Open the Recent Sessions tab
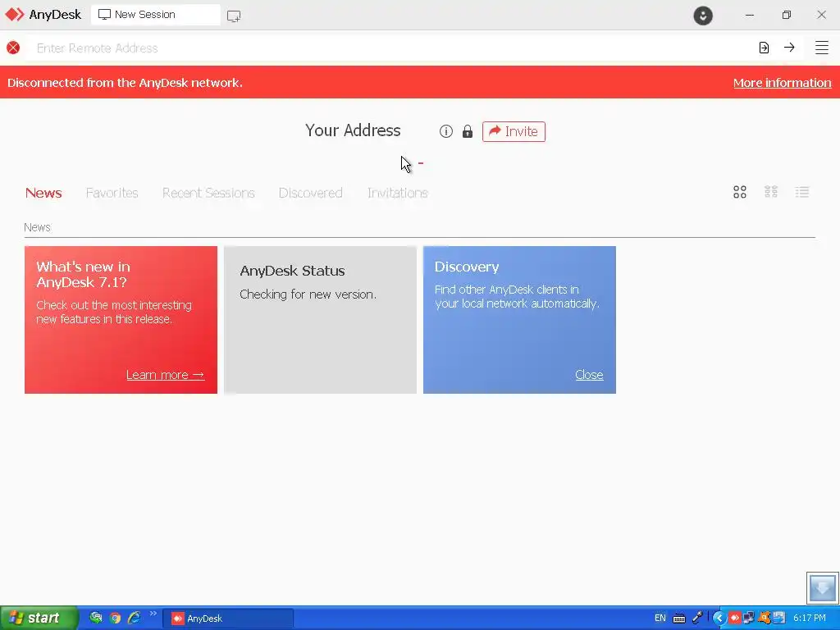 (208, 193)
